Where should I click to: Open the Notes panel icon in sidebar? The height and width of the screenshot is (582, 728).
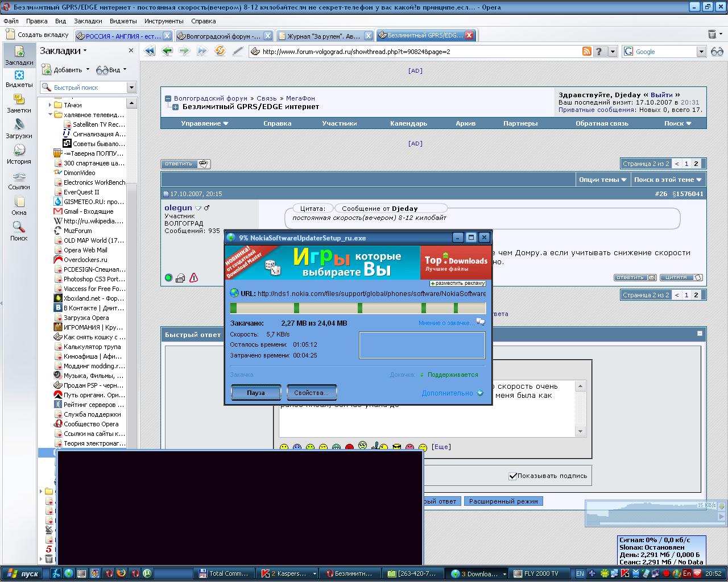(x=19, y=103)
